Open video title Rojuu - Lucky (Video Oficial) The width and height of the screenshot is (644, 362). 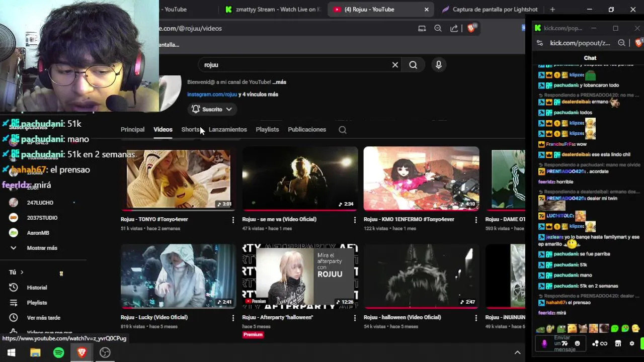click(154, 317)
